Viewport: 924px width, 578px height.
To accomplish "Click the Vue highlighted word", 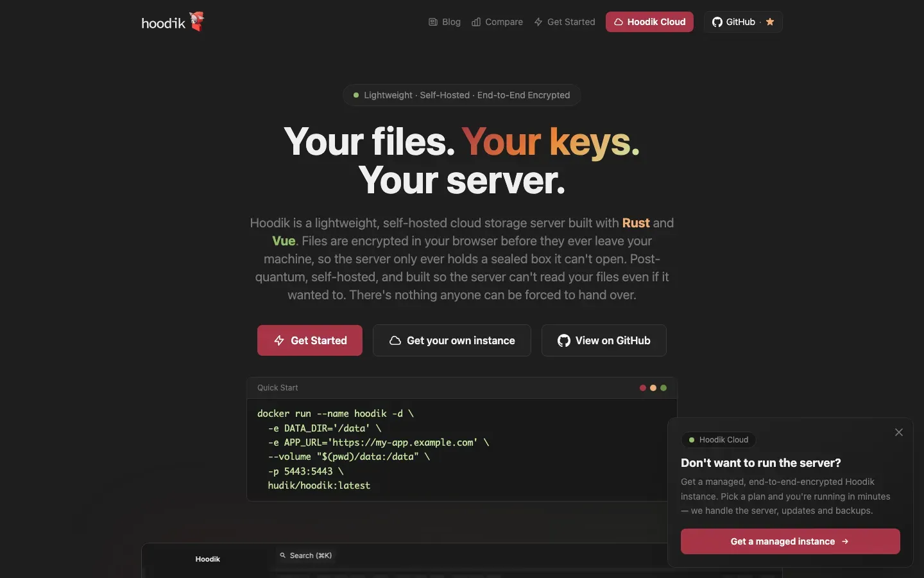I will [284, 241].
